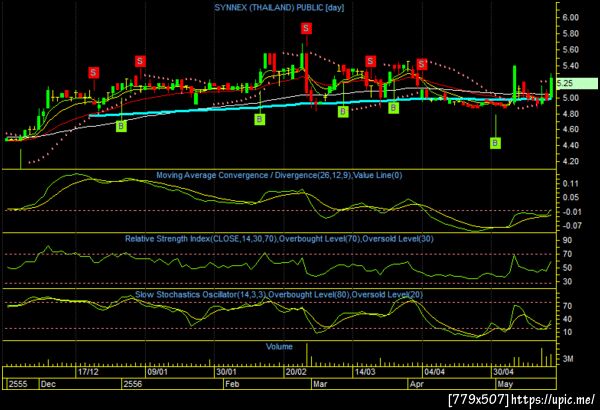Select the Moving Average Convergence / Divergence indicator title
The image size is (600, 410).
click(x=279, y=175)
